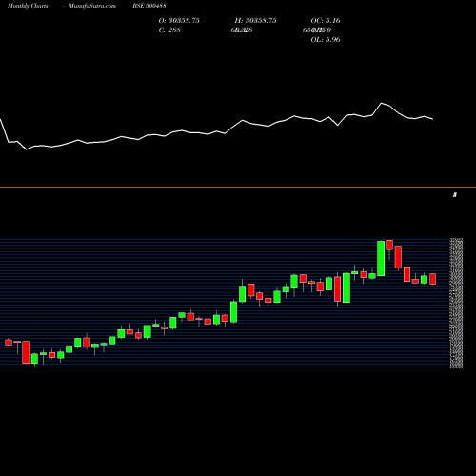Click the "BSE 509488" symbol label
The image size is (476, 476).
point(149,6)
